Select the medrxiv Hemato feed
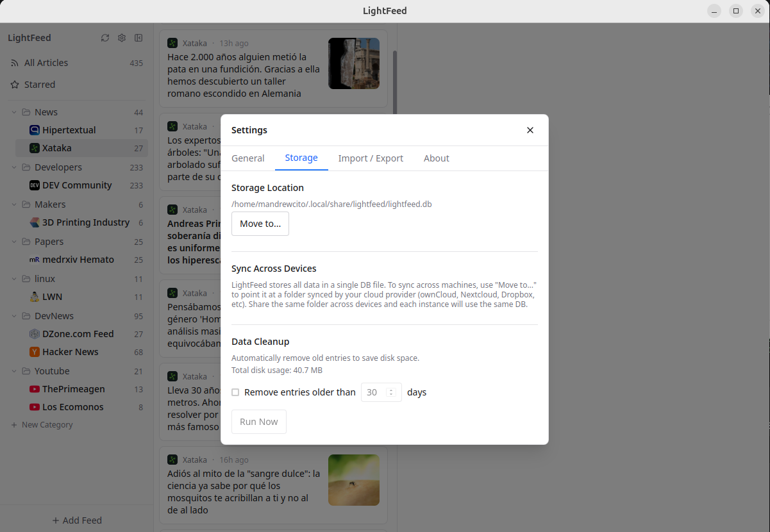Screen dimensions: 770x532 [81, 260]
